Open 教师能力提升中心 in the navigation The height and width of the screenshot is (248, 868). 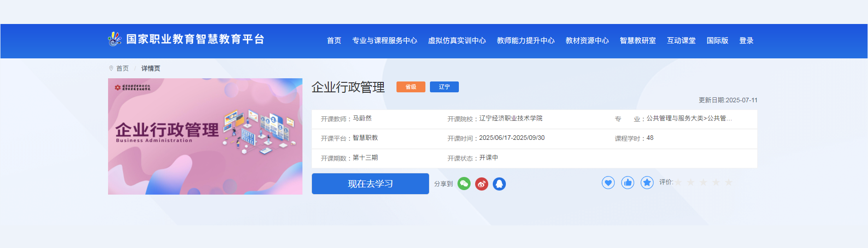pyautogui.click(x=526, y=41)
